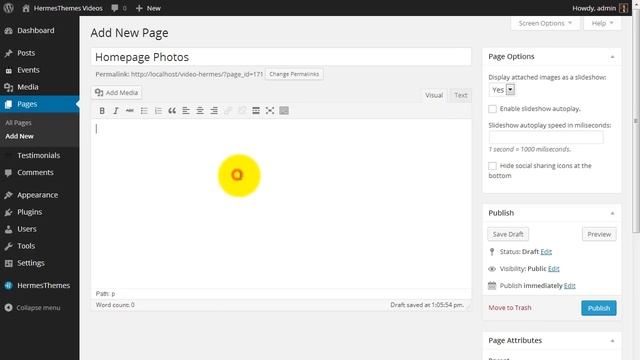
Task: Enable slideshow autoplay checkbox
Action: (492, 109)
